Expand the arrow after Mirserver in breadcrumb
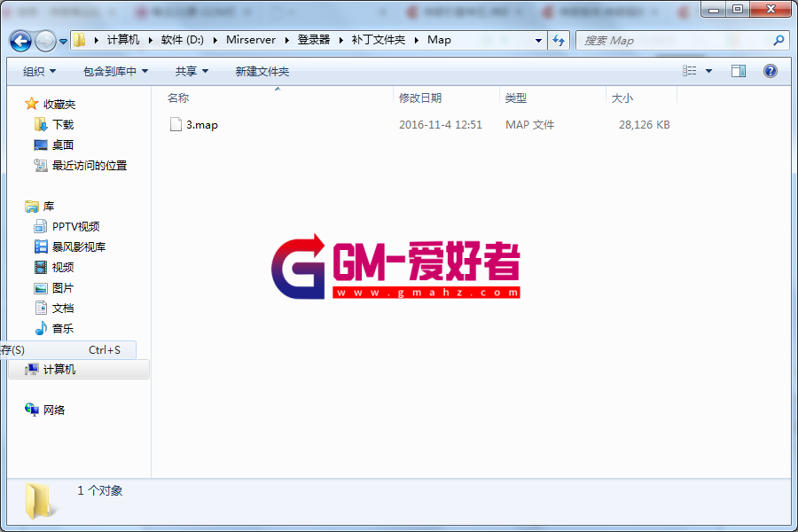This screenshot has width=798, height=532. pyautogui.click(x=286, y=40)
